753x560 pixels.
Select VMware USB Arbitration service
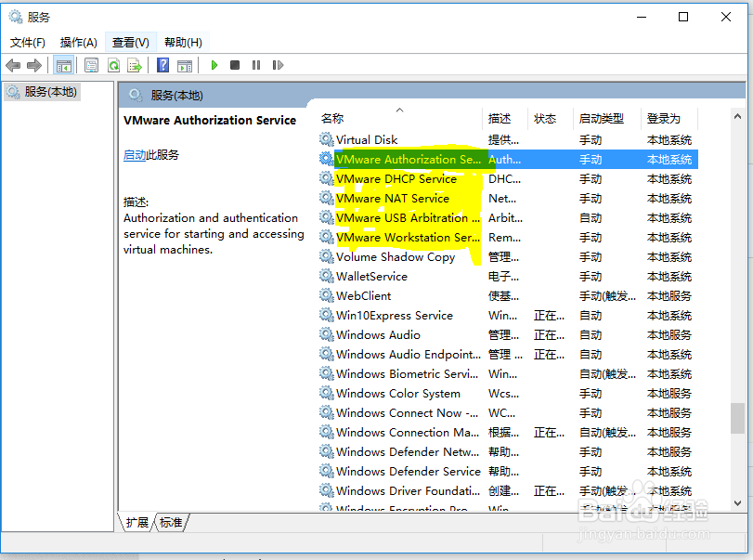(508, 218)
